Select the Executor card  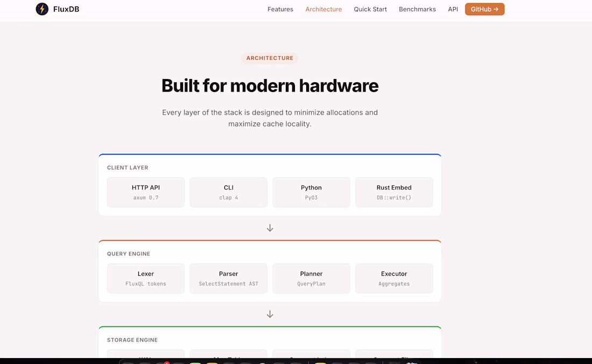(394, 279)
